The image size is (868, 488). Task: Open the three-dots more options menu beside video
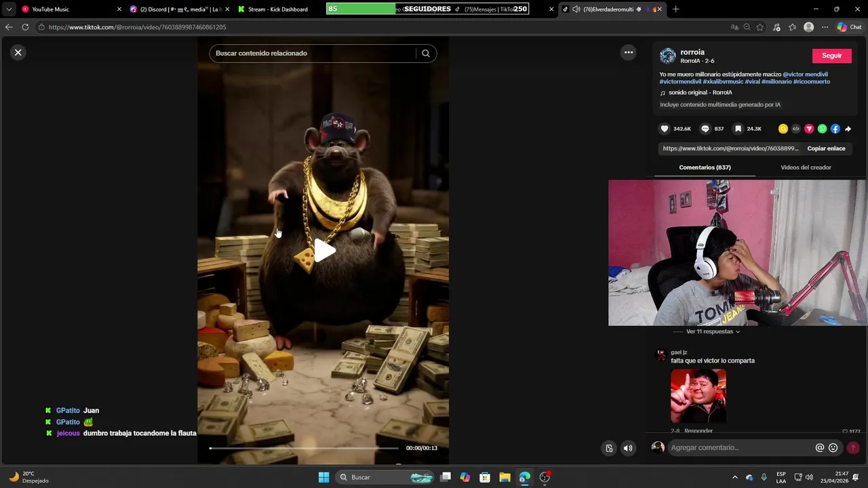(629, 52)
